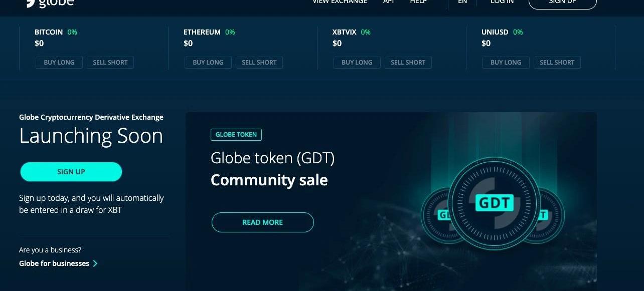Click chevron beside Globe for businesses
The image size is (644, 291).
tap(95, 263)
